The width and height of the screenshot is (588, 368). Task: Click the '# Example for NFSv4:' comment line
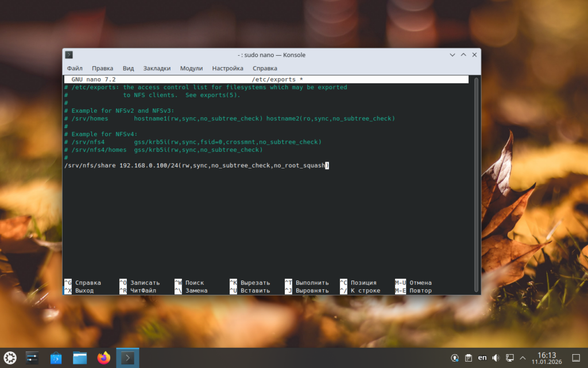[x=101, y=134]
